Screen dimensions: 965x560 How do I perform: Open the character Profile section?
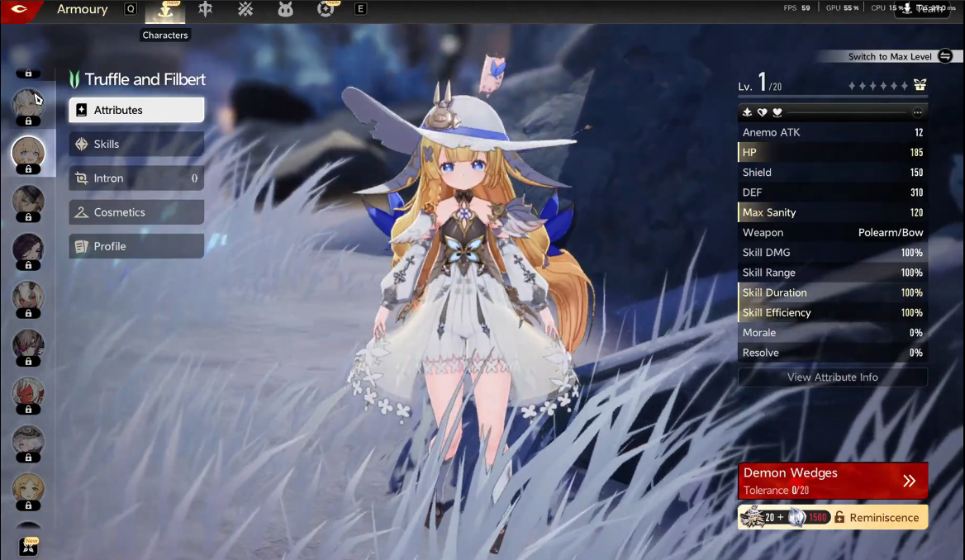point(136,246)
